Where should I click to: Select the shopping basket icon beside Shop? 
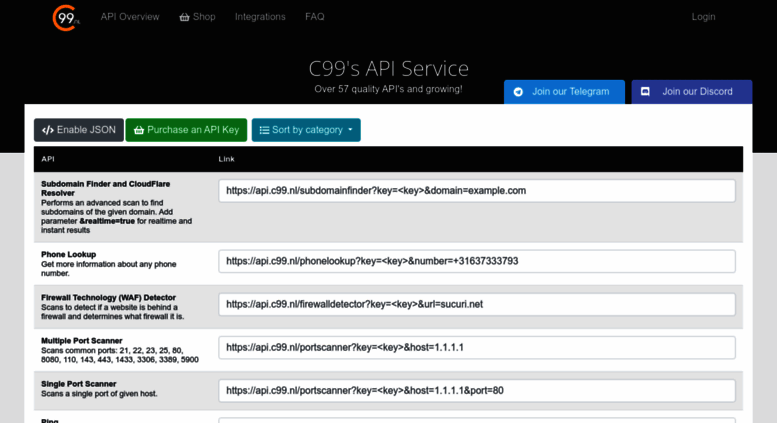tap(184, 17)
